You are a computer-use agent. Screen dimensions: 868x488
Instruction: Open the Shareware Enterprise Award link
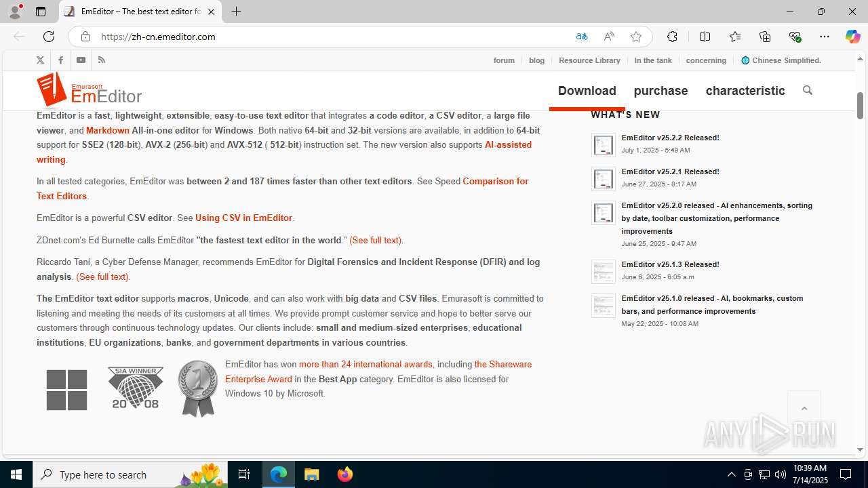click(x=503, y=365)
